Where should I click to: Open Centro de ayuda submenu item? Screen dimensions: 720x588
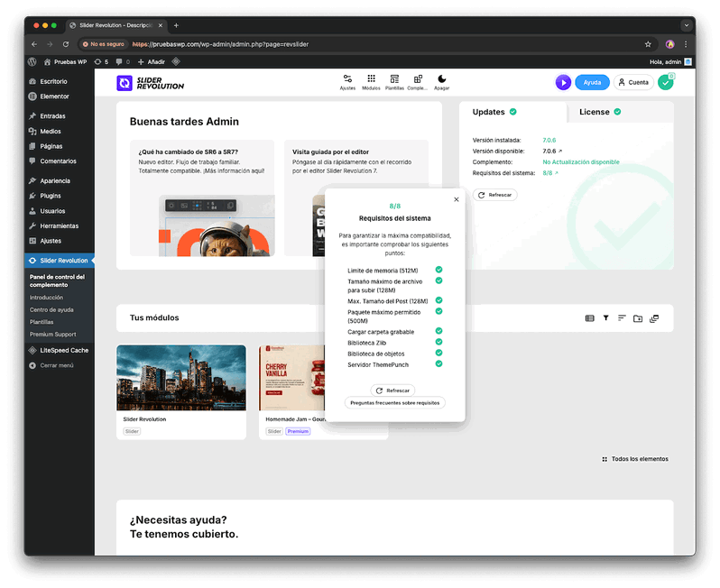pyautogui.click(x=51, y=310)
